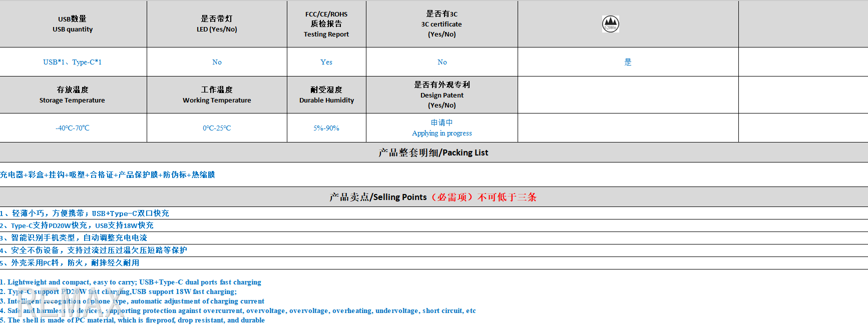The height and width of the screenshot is (332, 868).
Task: Select the 3C certificate header cell
Action: point(442,24)
